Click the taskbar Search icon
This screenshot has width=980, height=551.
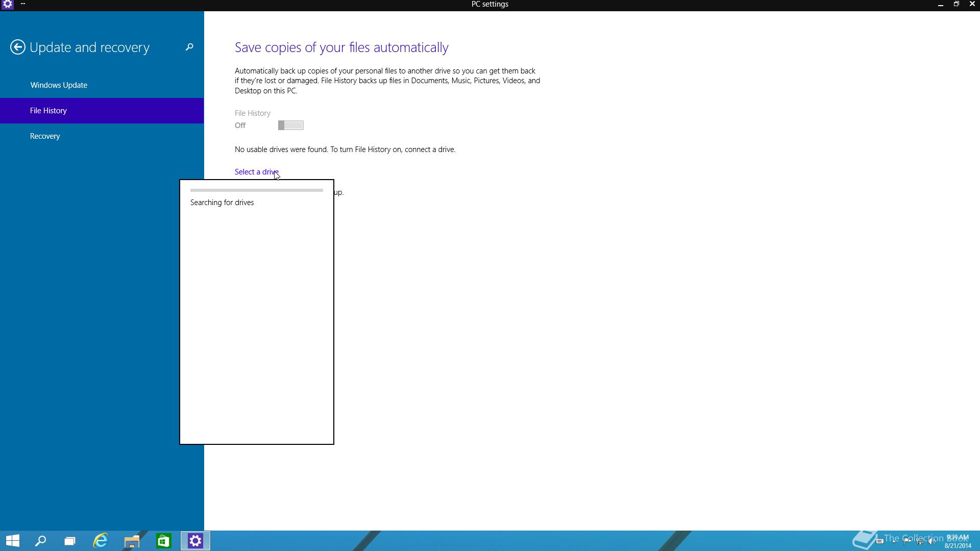(40, 541)
